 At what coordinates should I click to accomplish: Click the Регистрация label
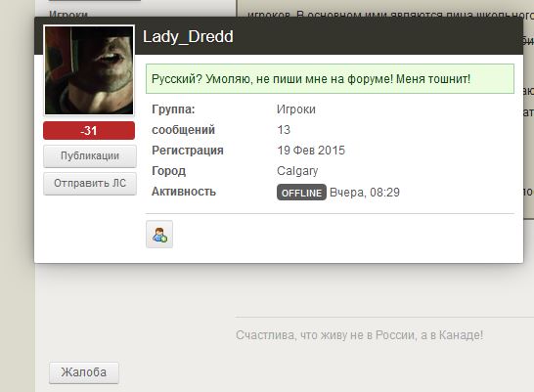(188, 151)
